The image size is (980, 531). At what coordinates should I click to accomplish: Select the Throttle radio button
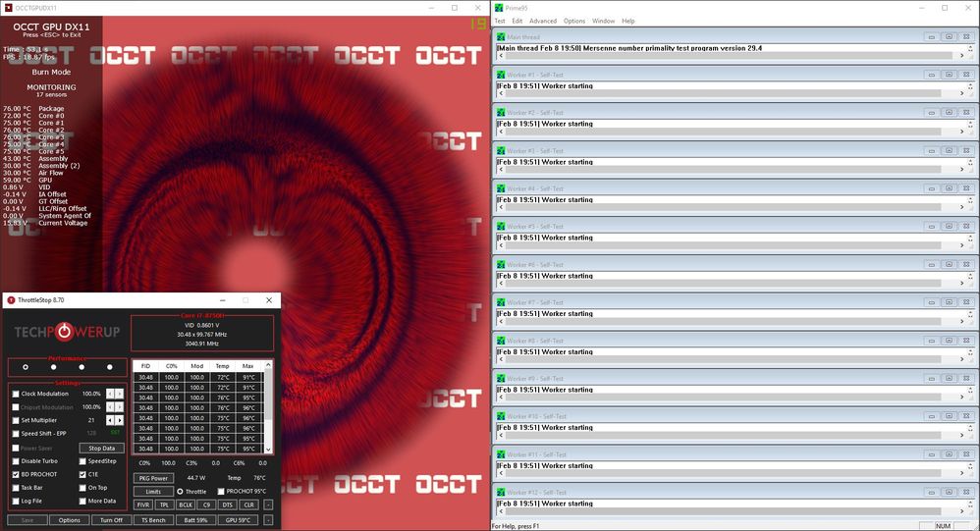pos(180,492)
